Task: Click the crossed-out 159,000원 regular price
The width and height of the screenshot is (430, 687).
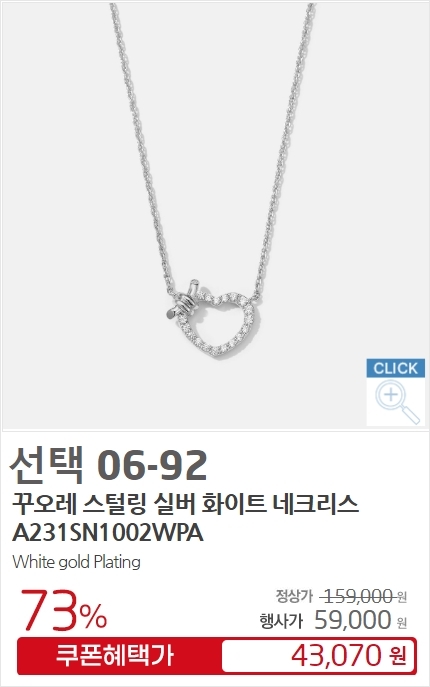Action: point(364,596)
